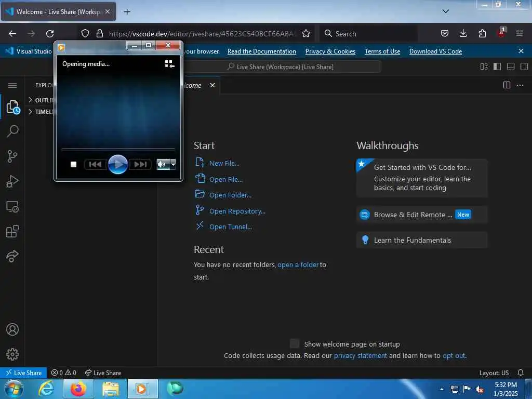Open the Remote Explorer view
This screenshot has width=532, height=399.
[x=12, y=206]
